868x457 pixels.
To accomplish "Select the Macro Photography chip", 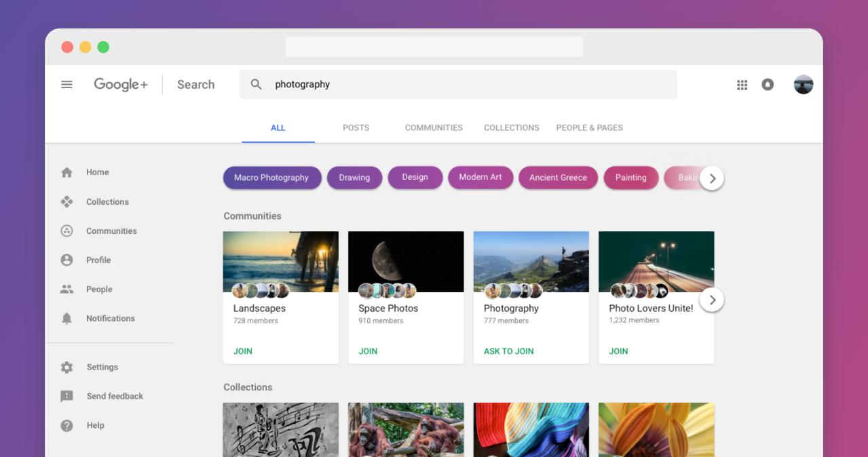I will tap(271, 178).
